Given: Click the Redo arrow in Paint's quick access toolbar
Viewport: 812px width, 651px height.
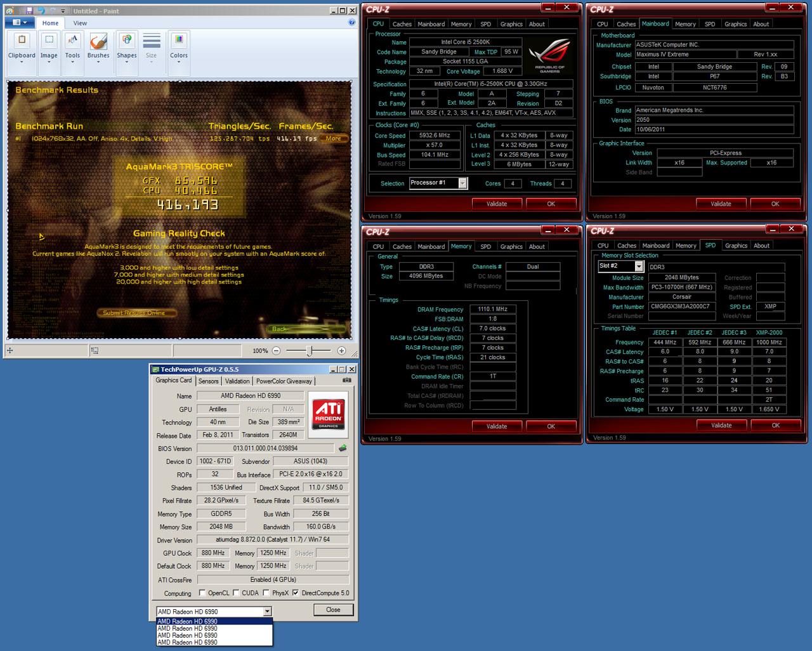Looking at the screenshot, I should [x=53, y=11].
